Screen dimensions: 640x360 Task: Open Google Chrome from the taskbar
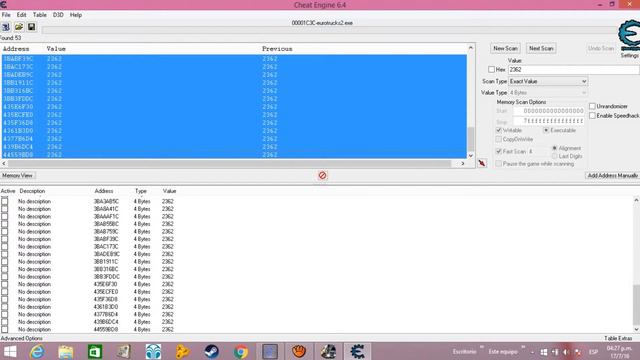(241, 351)
